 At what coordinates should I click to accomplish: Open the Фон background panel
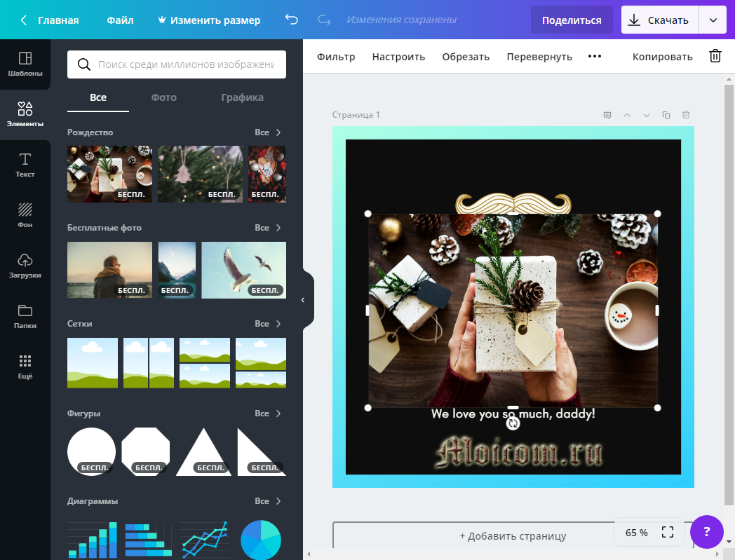click(25, 215)
